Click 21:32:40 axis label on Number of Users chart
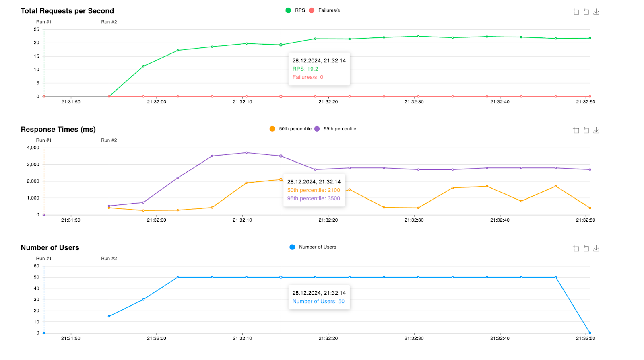The width and height of the screenshot is (644, 360). 500,338
